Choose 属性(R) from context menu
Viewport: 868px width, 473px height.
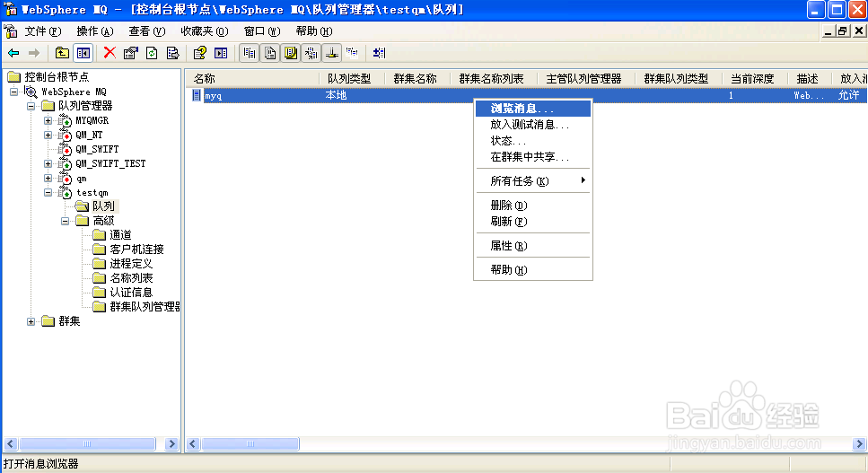tap(533, 246)
